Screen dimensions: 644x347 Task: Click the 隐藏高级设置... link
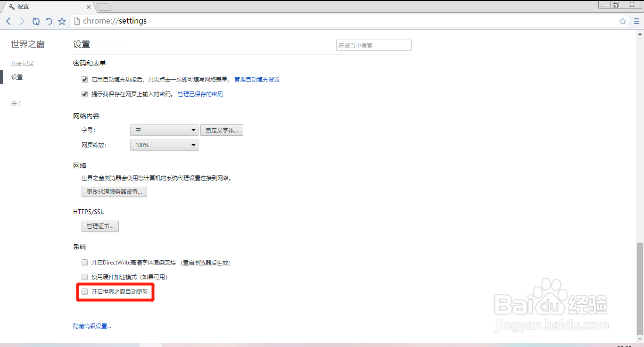92,326
